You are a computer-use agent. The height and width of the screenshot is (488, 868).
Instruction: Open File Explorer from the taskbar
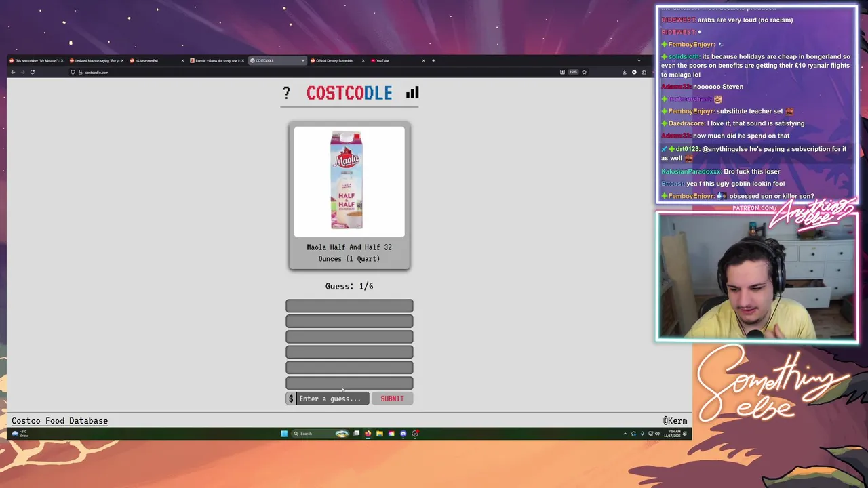click(x=380, y=434)
